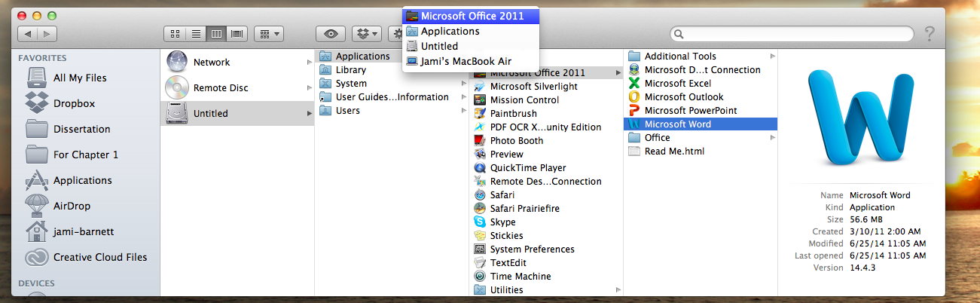This screenshot has width=980, height=303.
Task: Open the For Chapter 1 sidebar folder
Action: (86, 155)
